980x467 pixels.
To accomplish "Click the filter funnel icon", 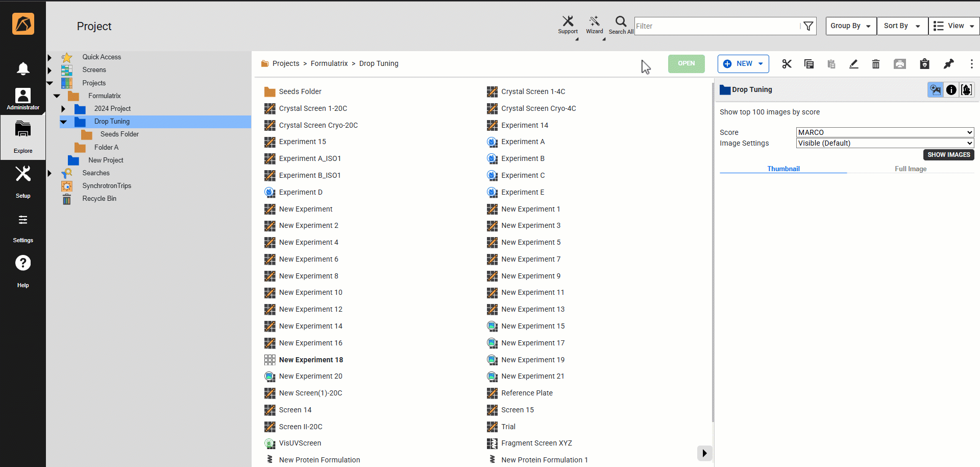I will coord(808,26).
